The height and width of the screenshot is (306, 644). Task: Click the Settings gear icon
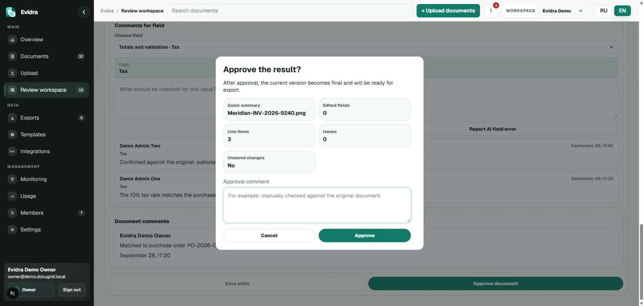coord(13,230)
